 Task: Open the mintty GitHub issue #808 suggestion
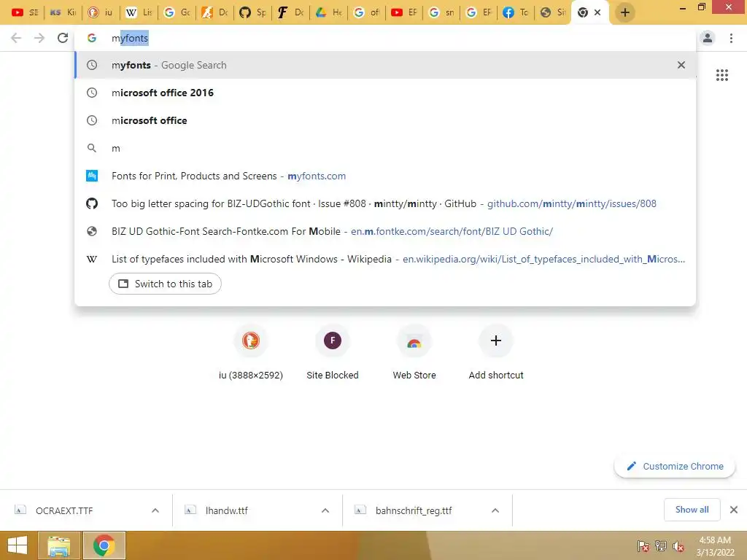(x=385, y=203)
